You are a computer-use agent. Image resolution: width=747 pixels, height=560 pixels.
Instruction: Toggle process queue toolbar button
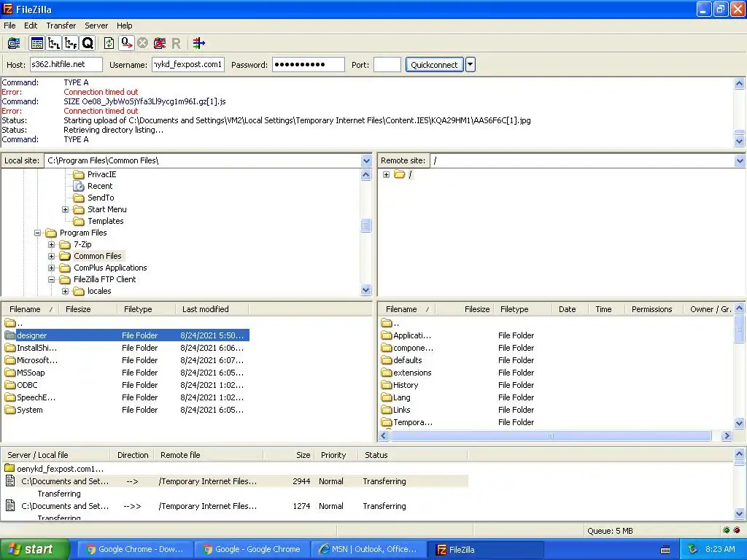pyautogui.click(x=126, y=43)
